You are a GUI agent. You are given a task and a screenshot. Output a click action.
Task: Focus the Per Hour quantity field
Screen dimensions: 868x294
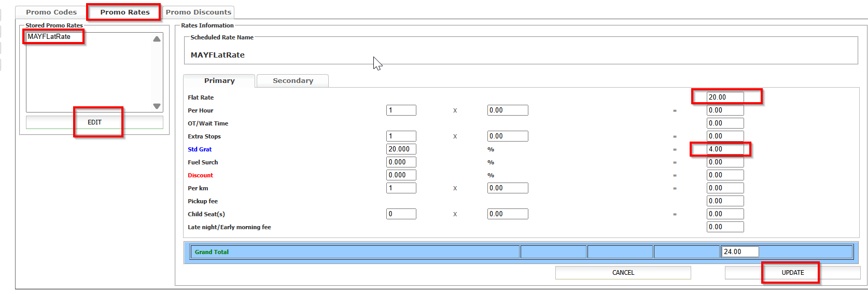(x=401, y=110)
